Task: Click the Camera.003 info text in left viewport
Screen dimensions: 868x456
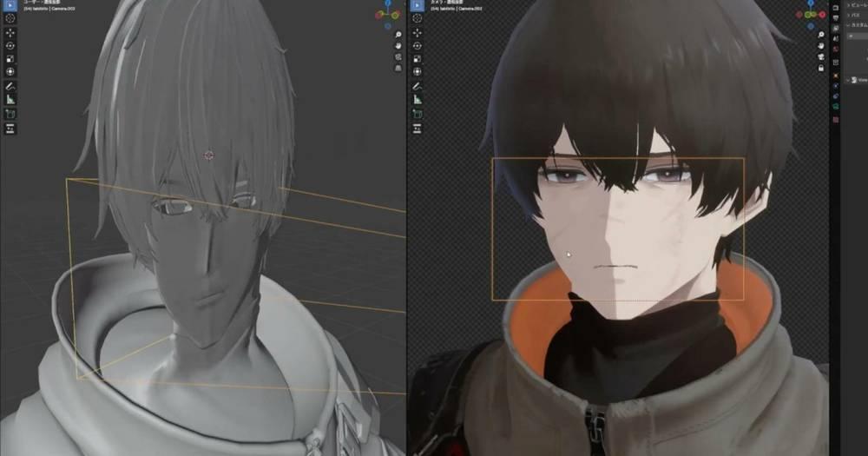Action: 49,9
